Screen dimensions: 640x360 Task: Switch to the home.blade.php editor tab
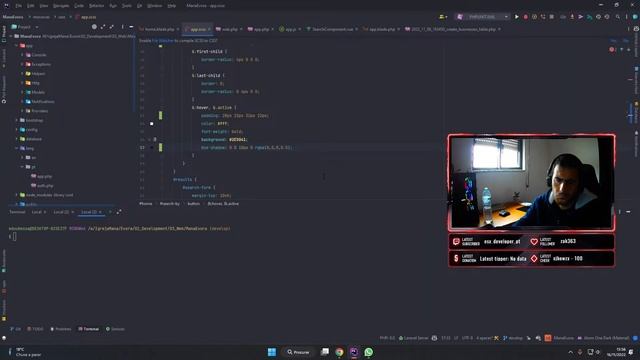[160, 29]
